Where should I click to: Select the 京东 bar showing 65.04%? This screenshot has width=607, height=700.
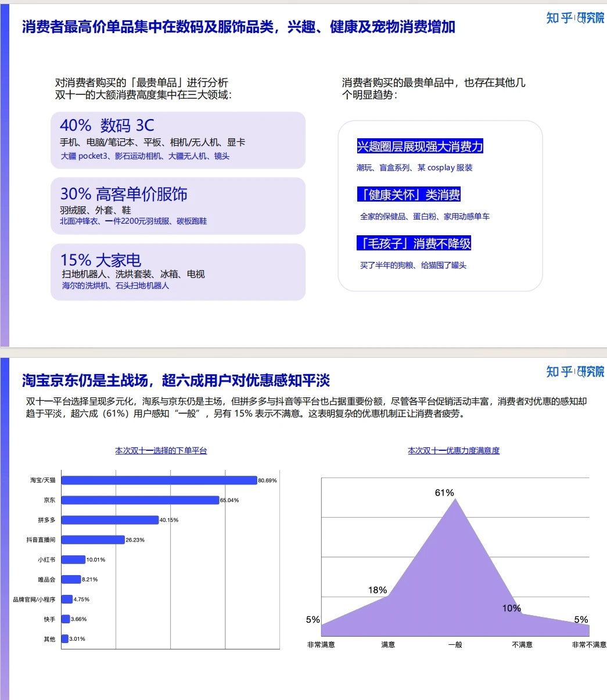[139, 500]
